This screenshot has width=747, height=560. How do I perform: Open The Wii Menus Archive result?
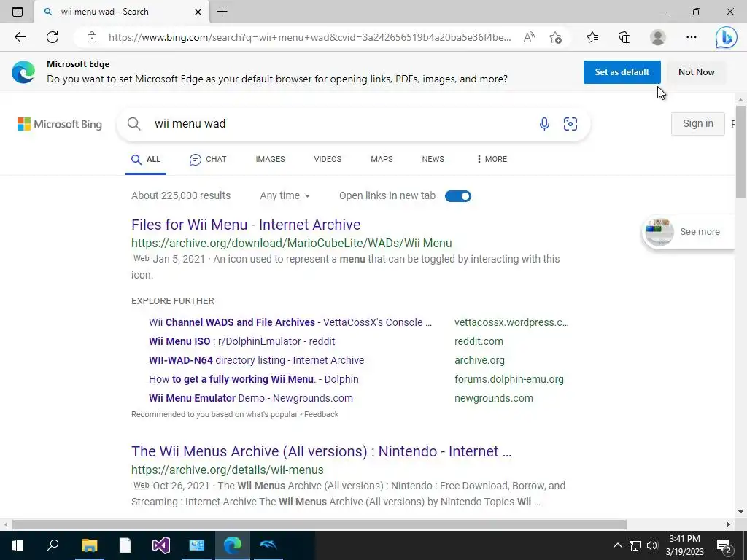point(321,451)
